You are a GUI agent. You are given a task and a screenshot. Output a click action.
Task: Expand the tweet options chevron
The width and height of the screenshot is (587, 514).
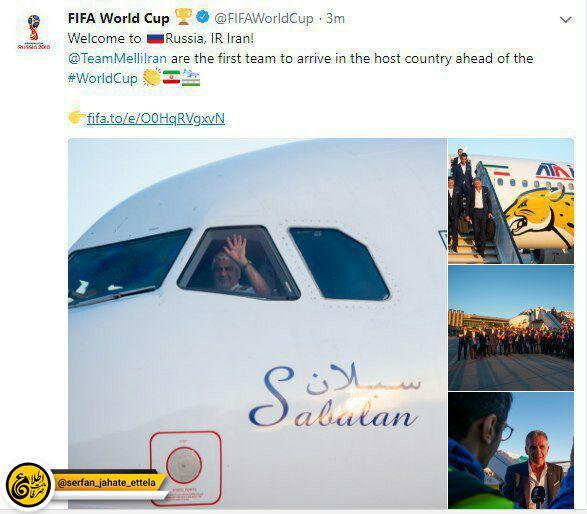tap(565, 19)
